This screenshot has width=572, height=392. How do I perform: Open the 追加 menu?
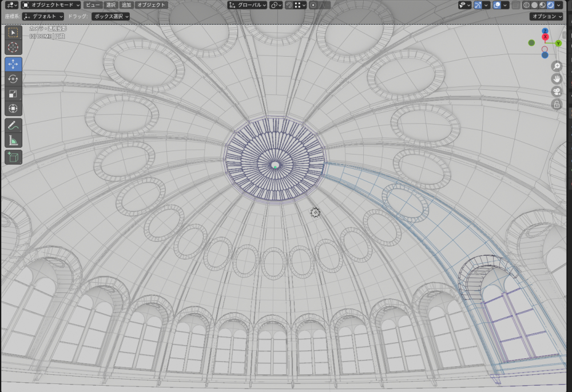pyautogui.click(x=126, y=5)
